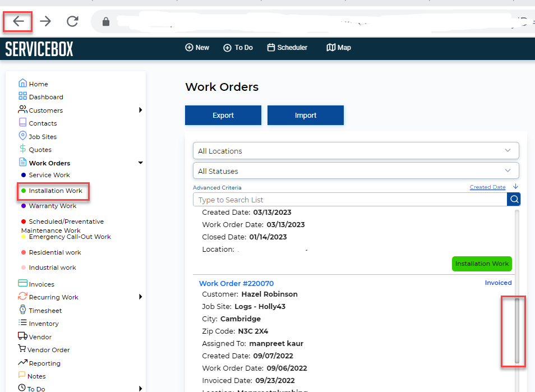Click the To Do clock icon in sidebar

[22, 388]
